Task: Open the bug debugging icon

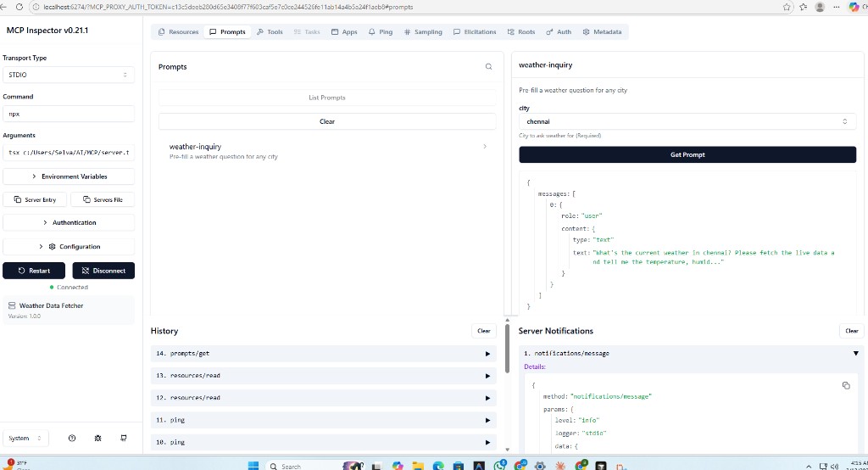Action: pyautogui.click(x=98, y=438)
